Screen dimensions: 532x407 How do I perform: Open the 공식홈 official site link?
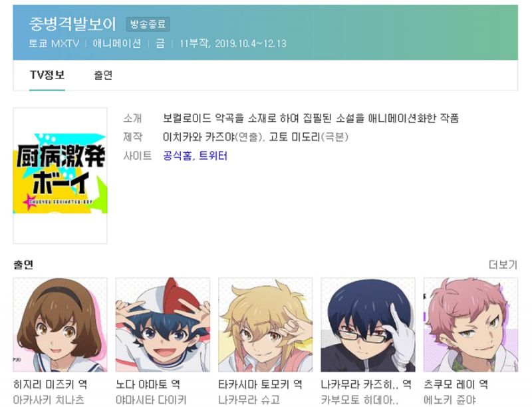click(x=177, y=156)
